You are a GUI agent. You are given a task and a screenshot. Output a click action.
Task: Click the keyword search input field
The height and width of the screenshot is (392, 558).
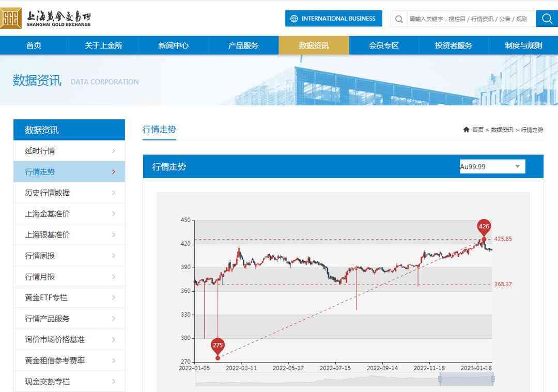point(469,19)
